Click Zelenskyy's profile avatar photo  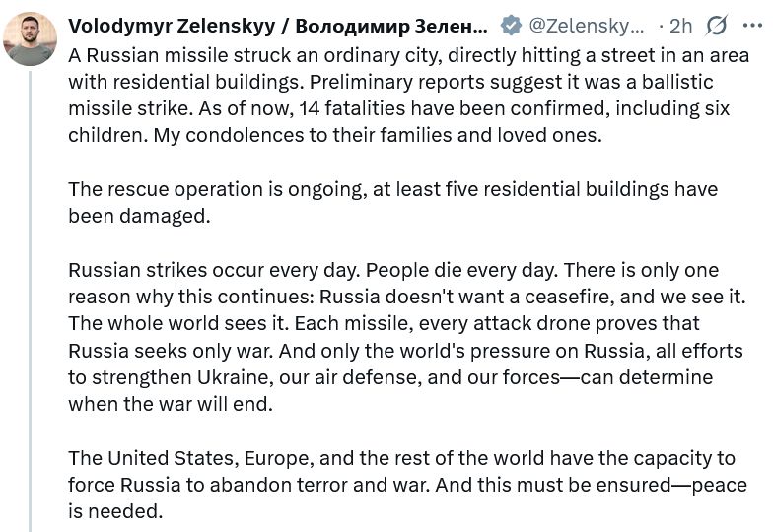click(x=30, y=39)
